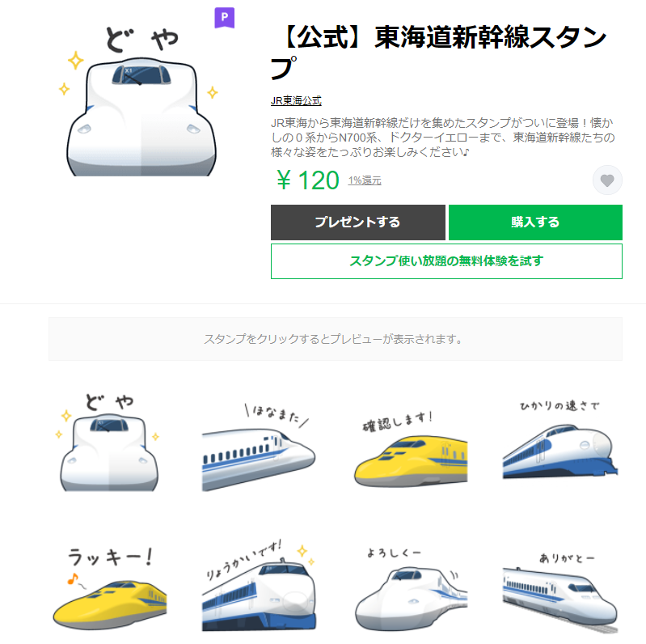
Task: Preview the 確認します yellow train sticker
Action: (x=411, y=448)
